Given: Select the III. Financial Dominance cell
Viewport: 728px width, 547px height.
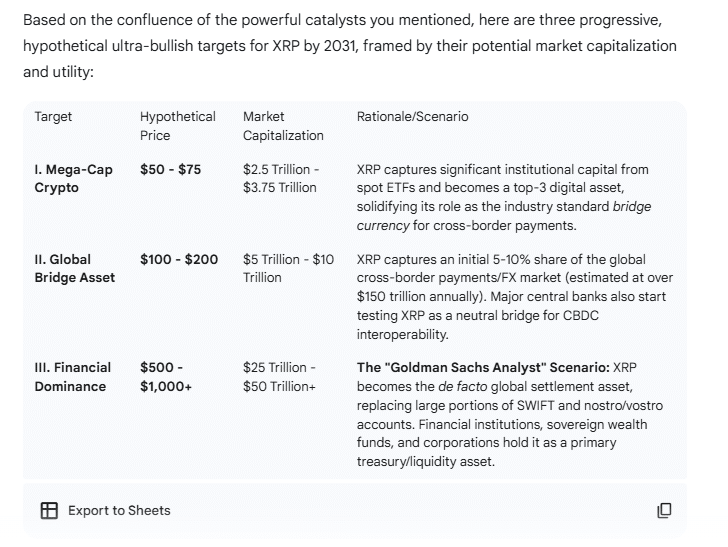Looking at the screenshot, I should pos(73,376).
